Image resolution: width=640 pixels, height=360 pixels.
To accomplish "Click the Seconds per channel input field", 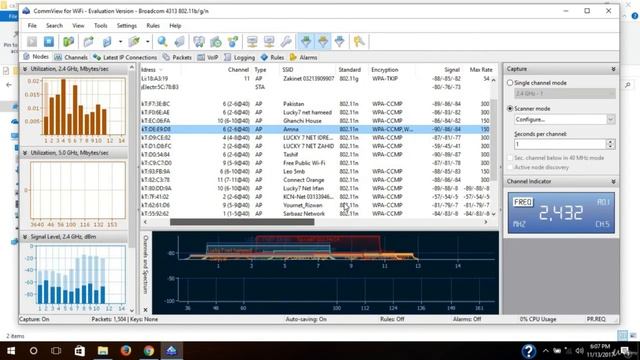I will pos(560,144).
